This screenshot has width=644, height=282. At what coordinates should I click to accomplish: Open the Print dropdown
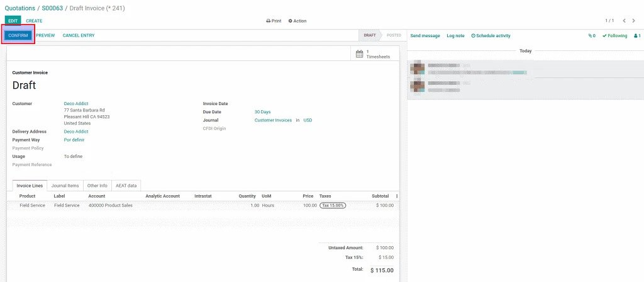point(274,21)
